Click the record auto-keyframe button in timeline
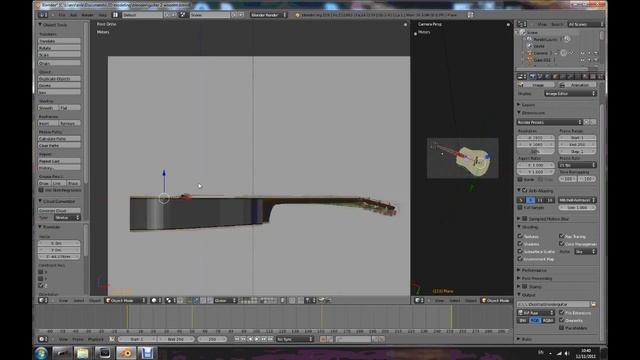 (x=323, y=339)
